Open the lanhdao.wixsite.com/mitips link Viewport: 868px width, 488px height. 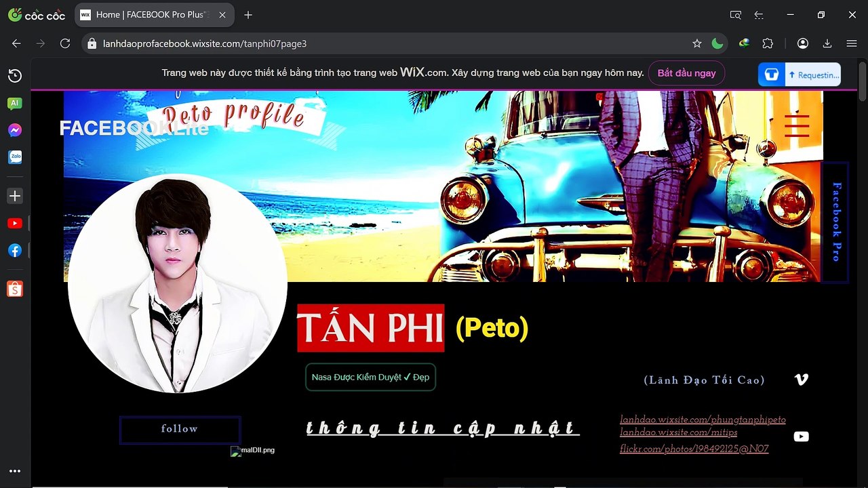coord(679,432)
